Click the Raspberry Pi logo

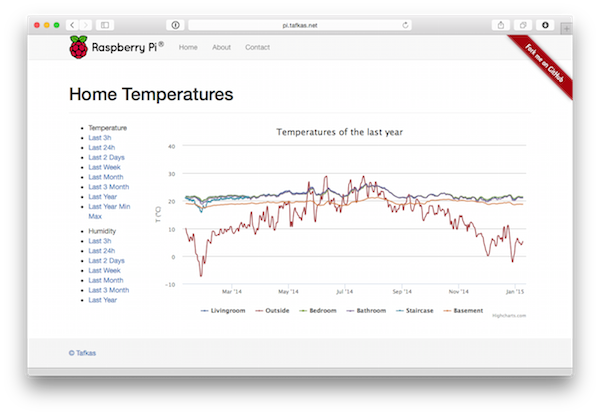pos(117,47)
